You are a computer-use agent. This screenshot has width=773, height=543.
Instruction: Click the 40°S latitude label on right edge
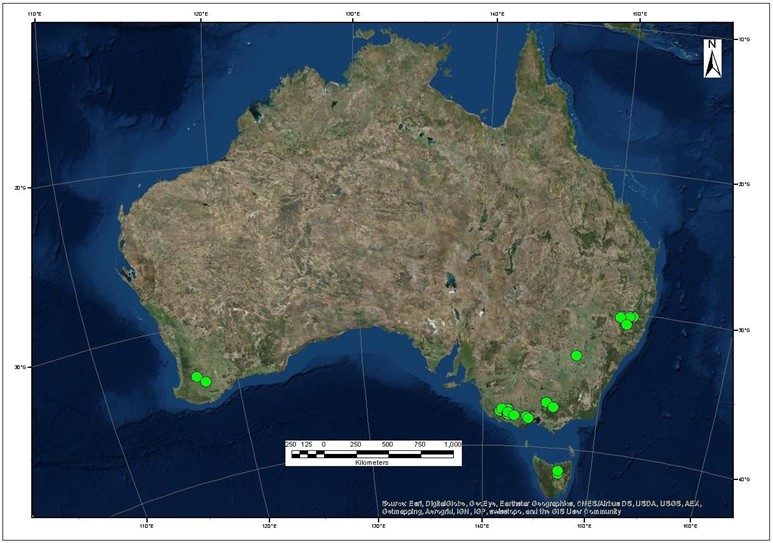point(743,479)
